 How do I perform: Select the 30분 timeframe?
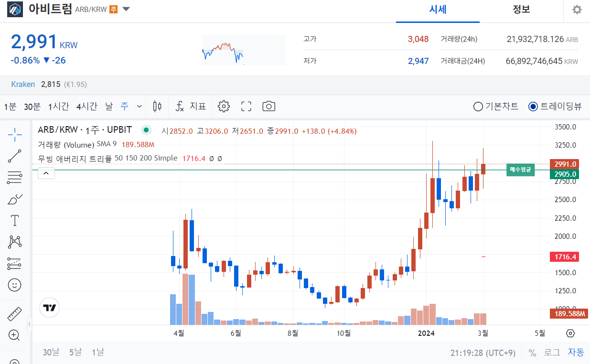(x=32, y=107)
